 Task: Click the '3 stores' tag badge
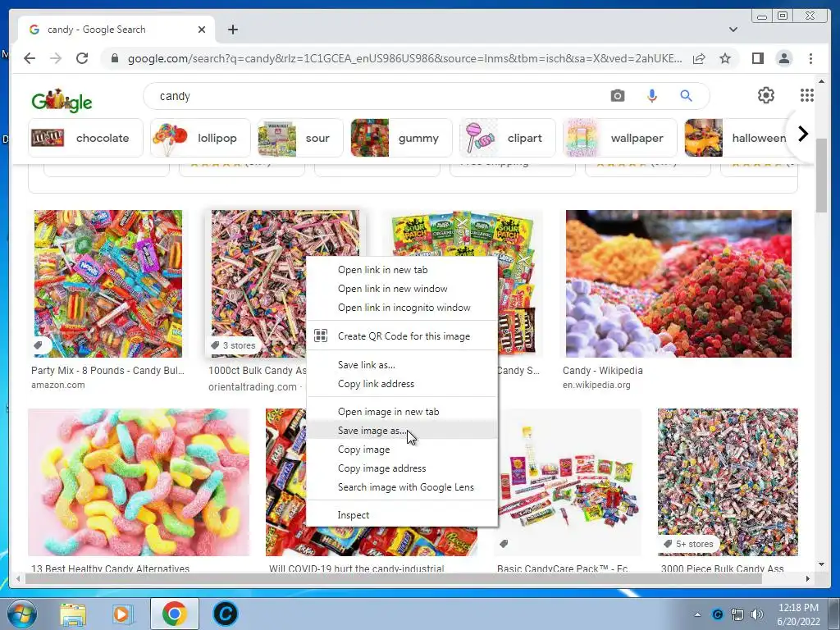(233, 345)
